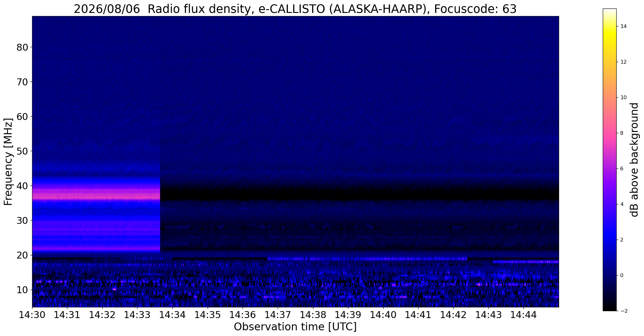Click the 80 MHz frequency tick label
The image size is (644, 336).
[x=22, y=47]
